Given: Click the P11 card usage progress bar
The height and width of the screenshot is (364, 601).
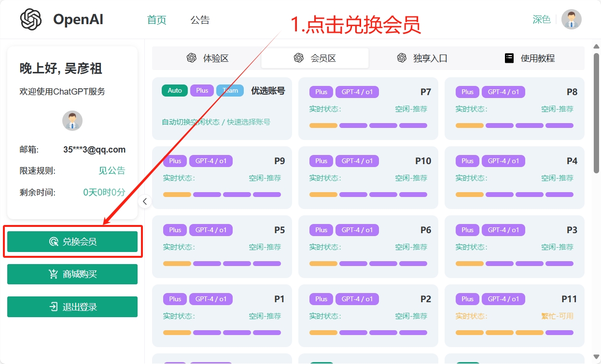Looking at the screenshot, I should pos(515,333).
